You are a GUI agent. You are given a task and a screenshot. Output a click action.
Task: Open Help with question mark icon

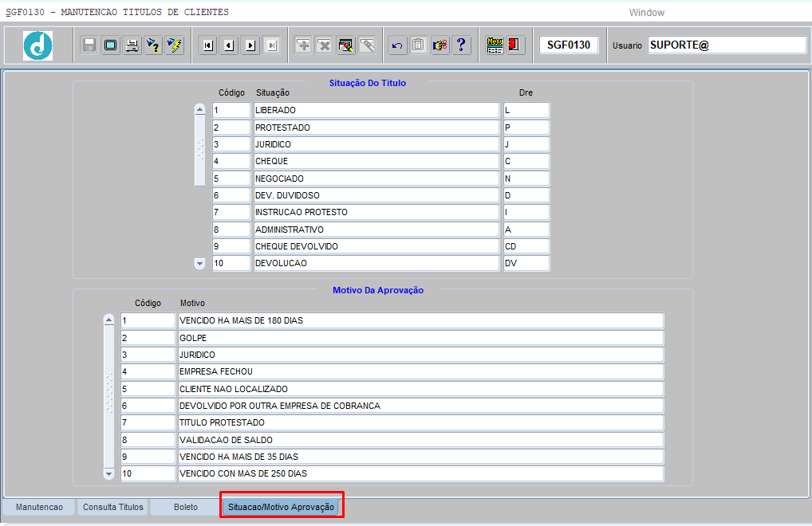tap(461, 45)
